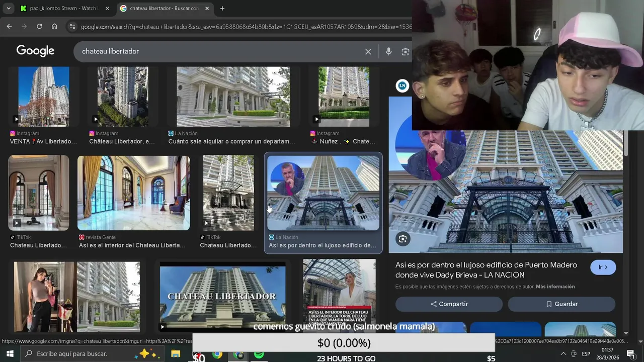The height and width of the screenshot is (362, 644).
Task: Close the chateau libertador tab
Action: pos(207,8)
